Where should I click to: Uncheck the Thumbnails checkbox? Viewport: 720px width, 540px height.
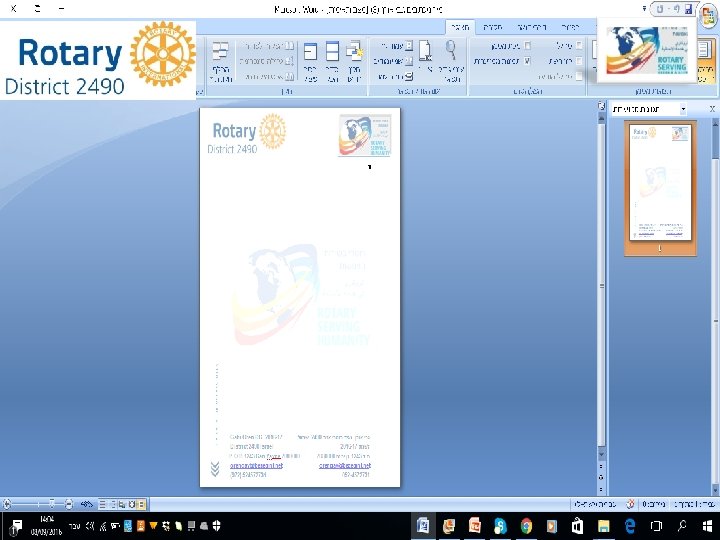tap(527, 61)
